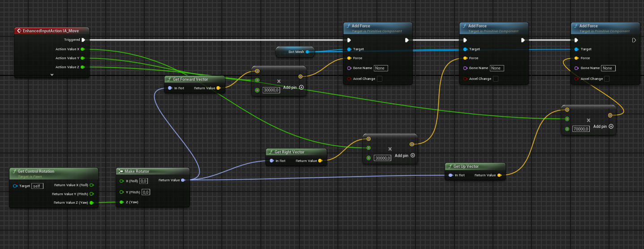Viewport: 644px width, 249px height.
Task: Enable Accel Change on the leftmost Add Force node
Action: tap(380, 79)
